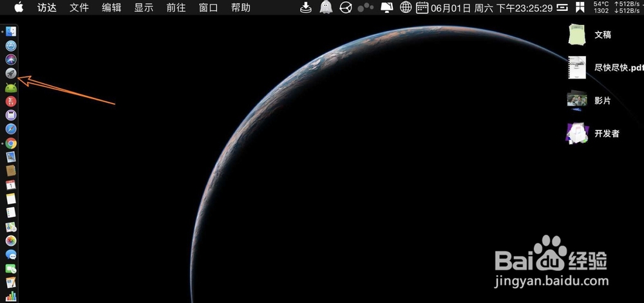Open Photos app in the Dock
644x303 pixels.
(11, 241)
